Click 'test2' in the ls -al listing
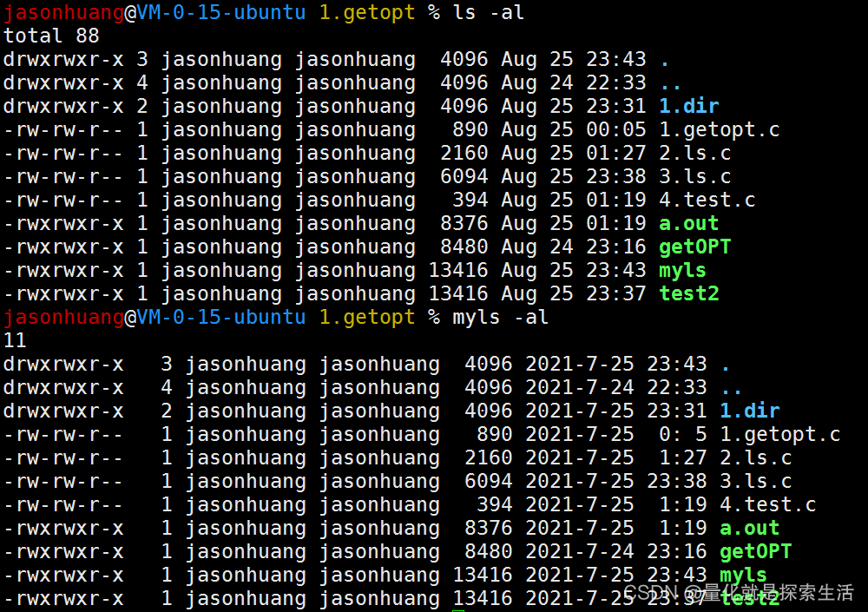 pyautogui.click(x=688, y=293)
